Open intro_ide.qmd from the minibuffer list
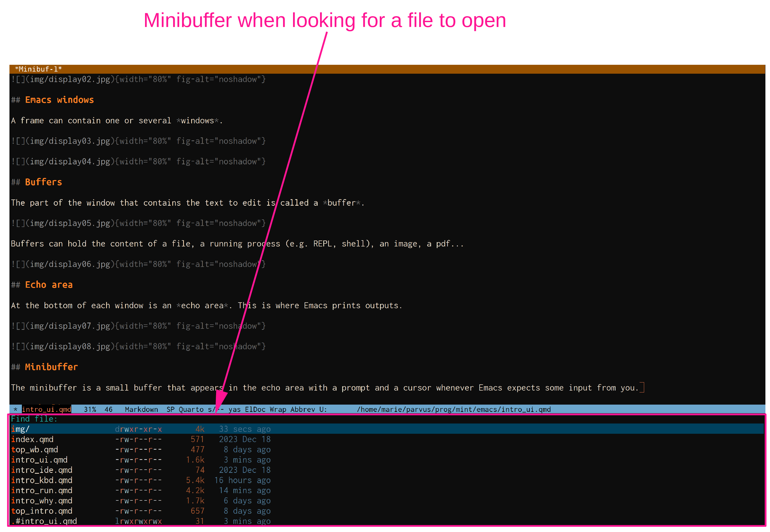Image resolution: width=770 pixels, height=532 pixels. pyautogui.click(x=42, y=470)
